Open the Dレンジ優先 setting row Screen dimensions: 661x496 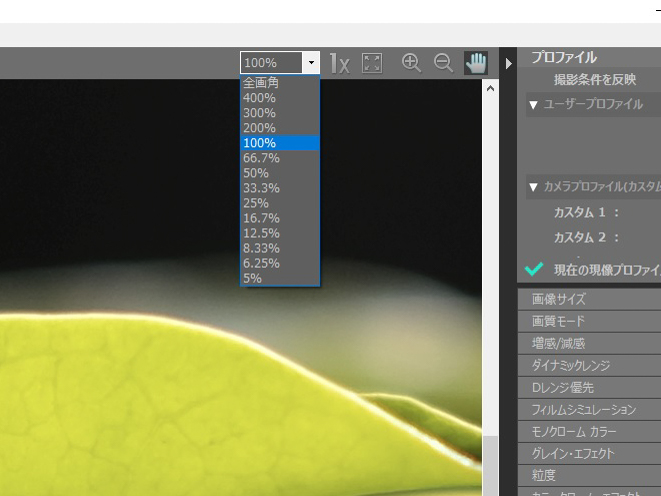point(589,388)
